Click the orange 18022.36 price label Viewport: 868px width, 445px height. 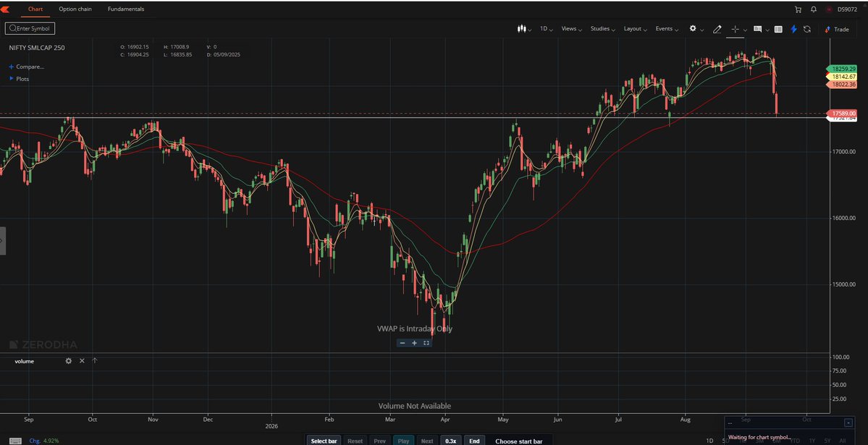841,85
